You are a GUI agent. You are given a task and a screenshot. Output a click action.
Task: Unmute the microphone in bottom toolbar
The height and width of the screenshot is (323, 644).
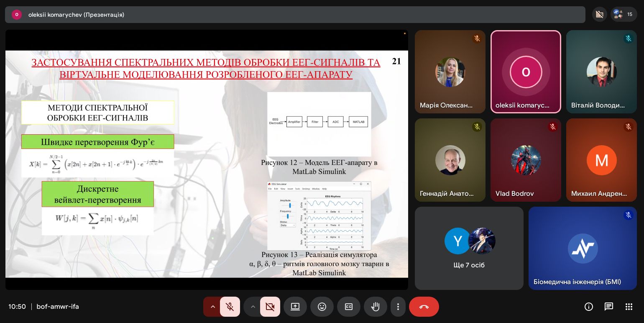pyautogui.click(x=230, y=307)
